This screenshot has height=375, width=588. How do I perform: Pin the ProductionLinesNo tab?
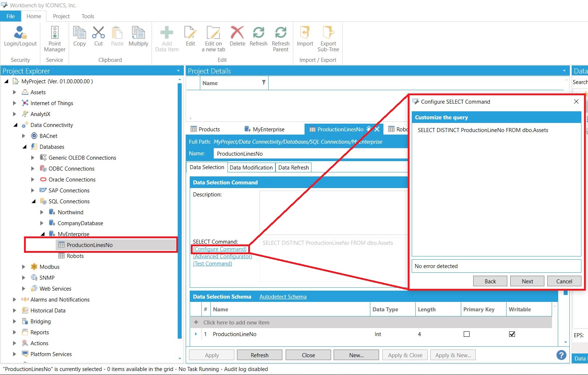point(369,129)
